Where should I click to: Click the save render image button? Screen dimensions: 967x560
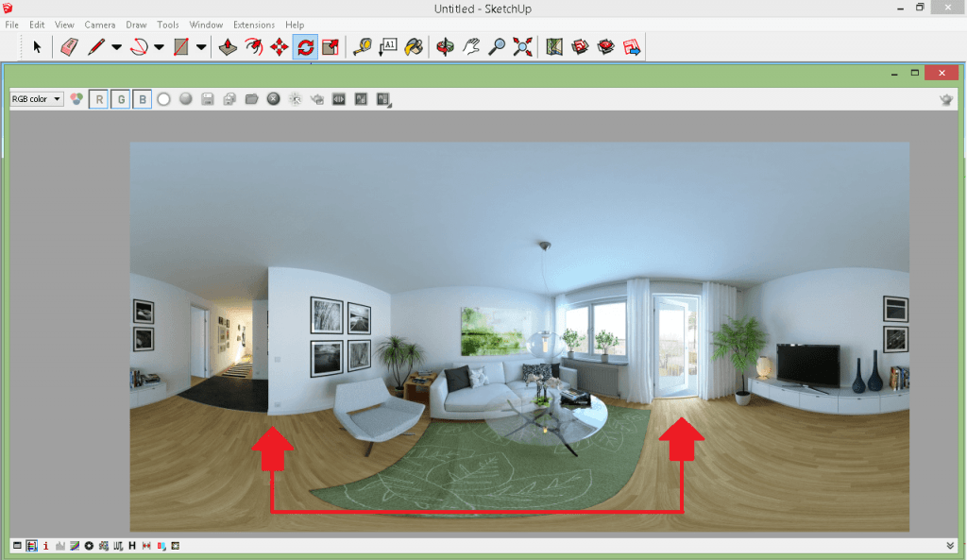tap(207, 98)
